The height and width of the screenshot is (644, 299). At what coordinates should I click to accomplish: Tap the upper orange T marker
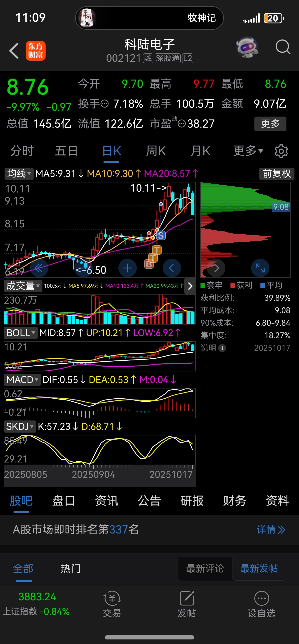(x=157, y=250)
